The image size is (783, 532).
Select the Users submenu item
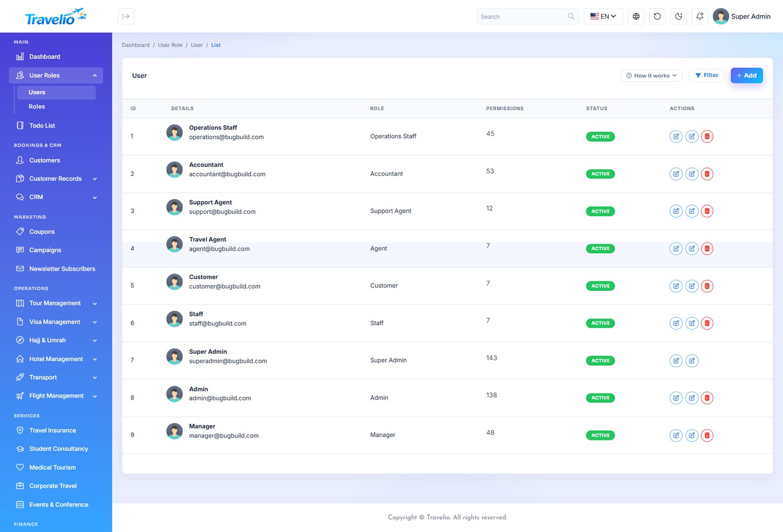point(56,93)
